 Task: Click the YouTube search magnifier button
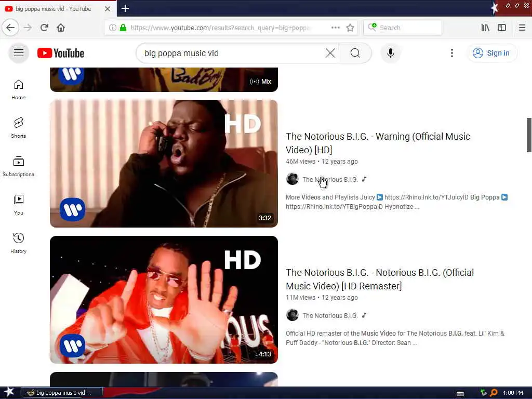[x=355, y=53]
